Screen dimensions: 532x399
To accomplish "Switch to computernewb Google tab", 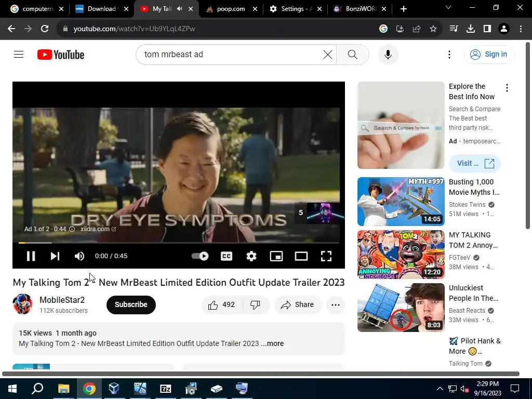I will [x=37, y=9].
